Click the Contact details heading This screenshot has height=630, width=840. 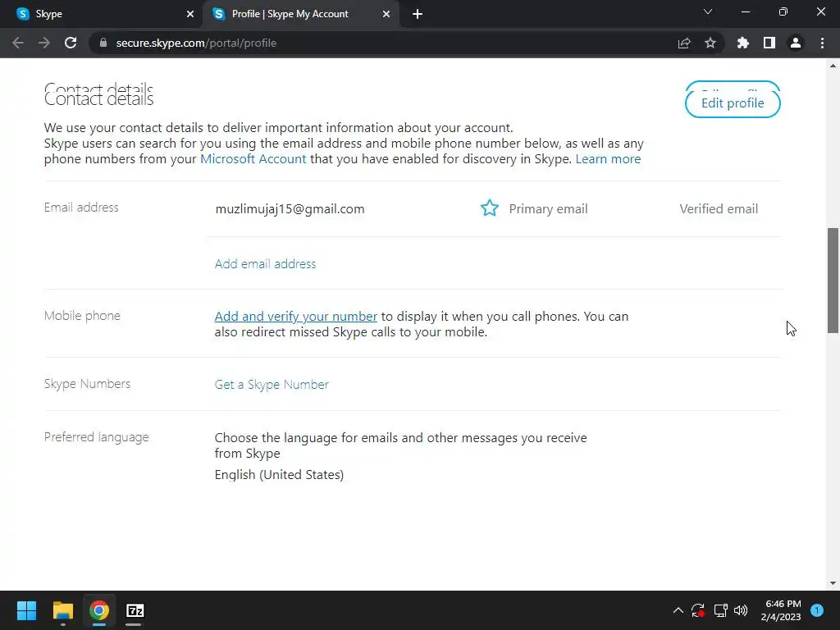[98, 98]
